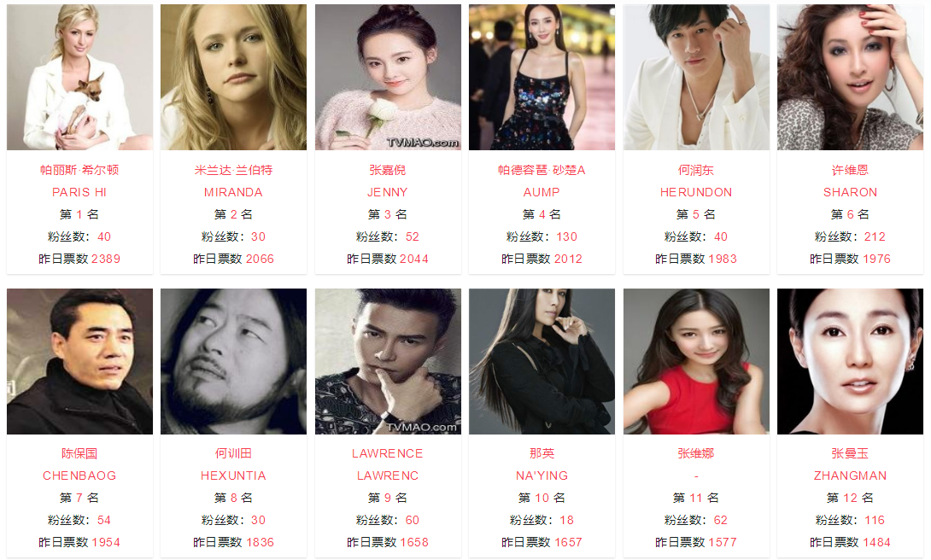Open the 许维恩 name link
Screen dimensions: 931x560
850,170
